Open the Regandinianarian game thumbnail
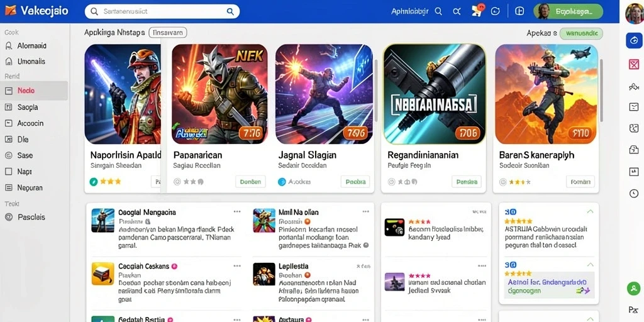The height and width of the screenshot is (322, 644). pos(435,94)
